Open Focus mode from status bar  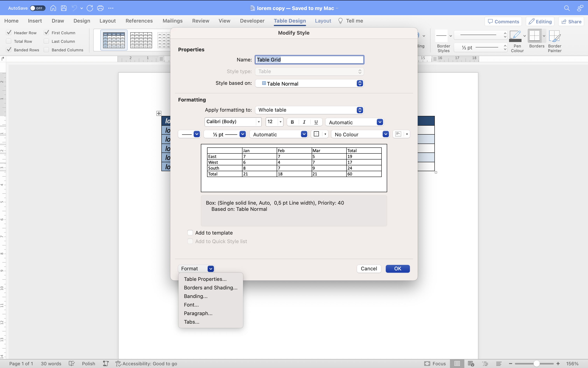coord(435,363)
